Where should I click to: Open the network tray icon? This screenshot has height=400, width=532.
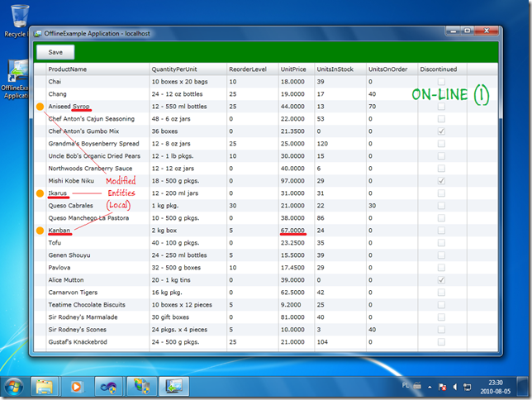click(x=468, y=387)
